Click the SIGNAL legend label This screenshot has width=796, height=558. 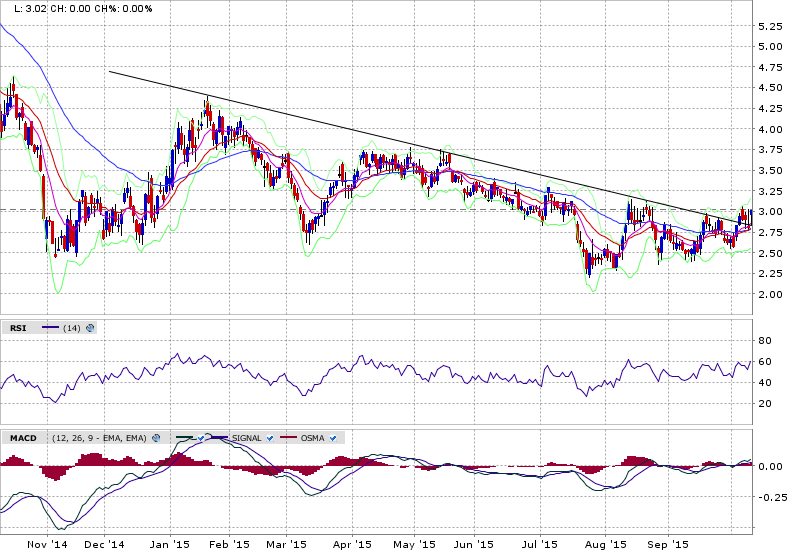249,438
